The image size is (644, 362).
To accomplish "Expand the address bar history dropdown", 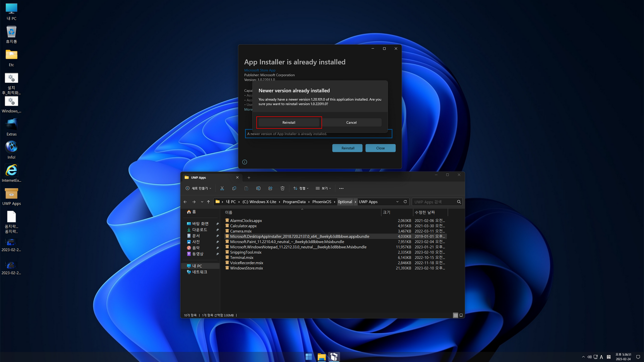I will [397, 202].
